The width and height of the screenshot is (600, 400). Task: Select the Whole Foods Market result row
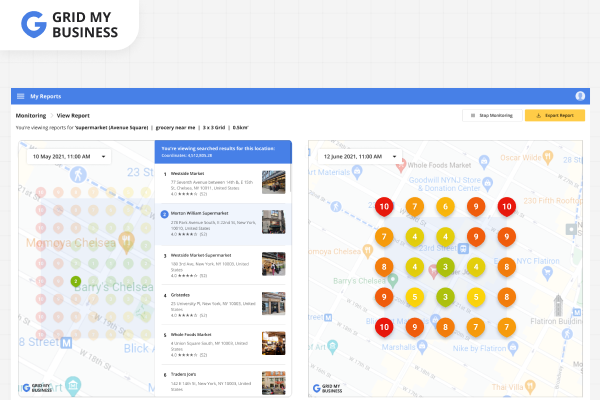pos(223,344)
